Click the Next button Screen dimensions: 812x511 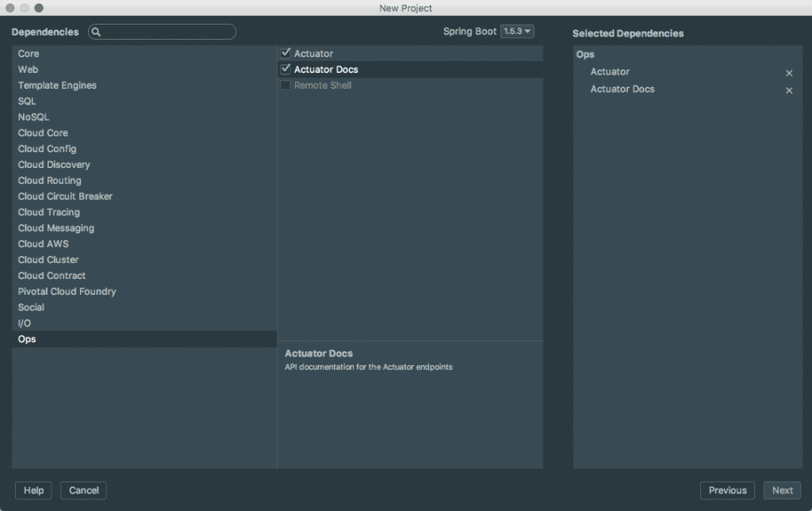[782, 490]
